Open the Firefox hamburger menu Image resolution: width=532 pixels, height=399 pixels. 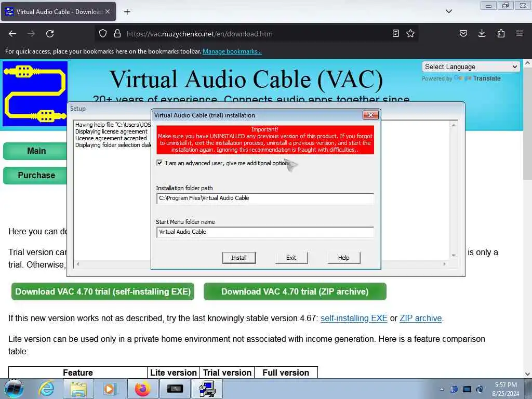(520, 33)
